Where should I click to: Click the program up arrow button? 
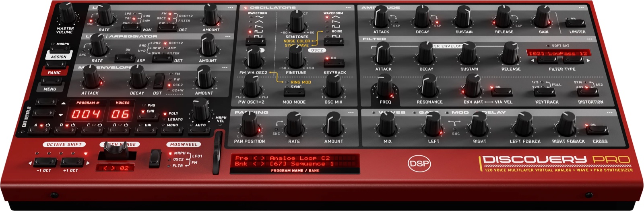[47, 102]
